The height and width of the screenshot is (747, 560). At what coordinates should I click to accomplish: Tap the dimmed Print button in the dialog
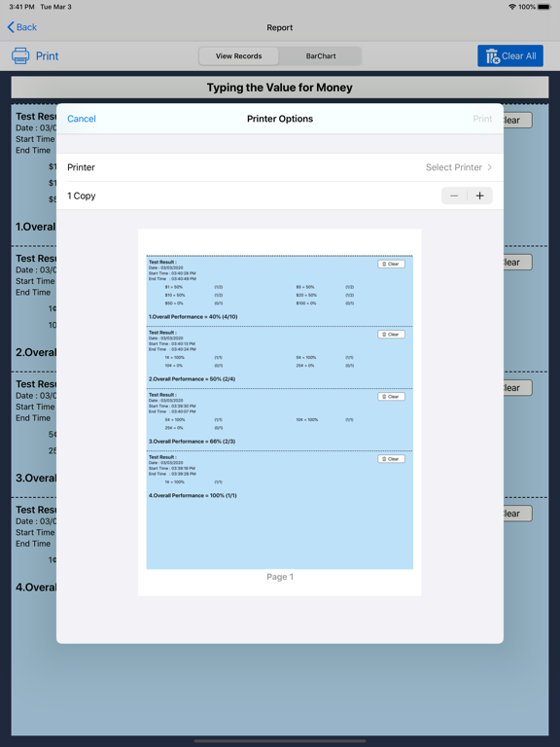[482, 119]
